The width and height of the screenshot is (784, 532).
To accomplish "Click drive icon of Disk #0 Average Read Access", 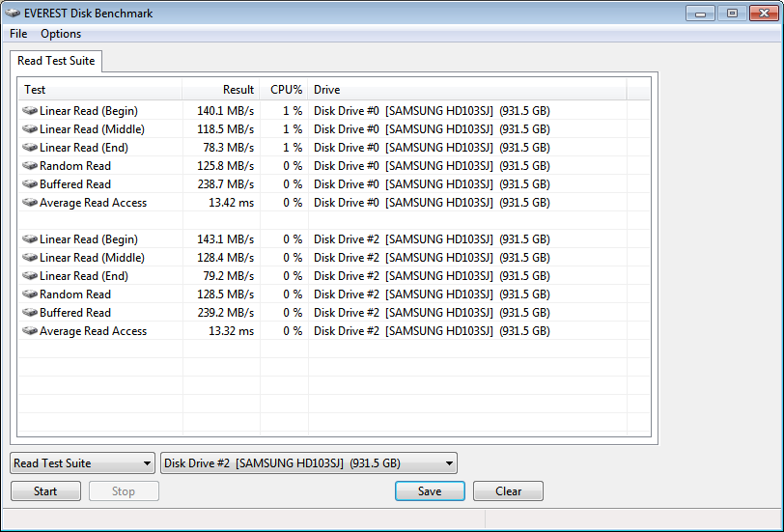I will click(x=30, y=203).
